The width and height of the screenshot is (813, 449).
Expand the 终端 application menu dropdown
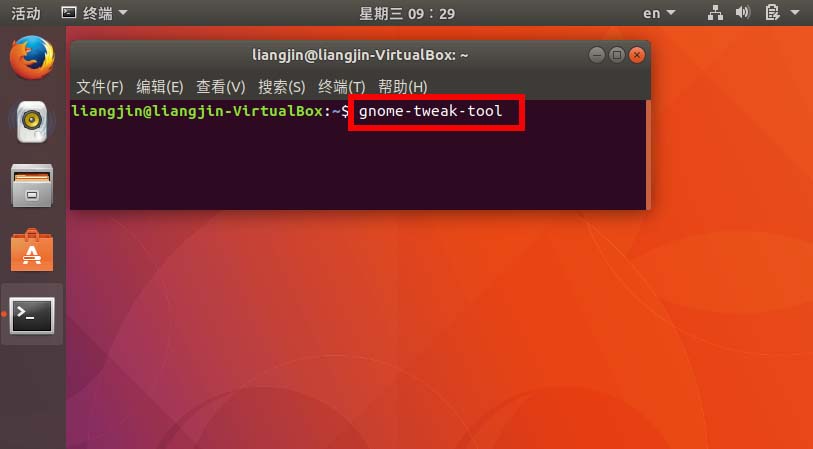pos(94,13)
